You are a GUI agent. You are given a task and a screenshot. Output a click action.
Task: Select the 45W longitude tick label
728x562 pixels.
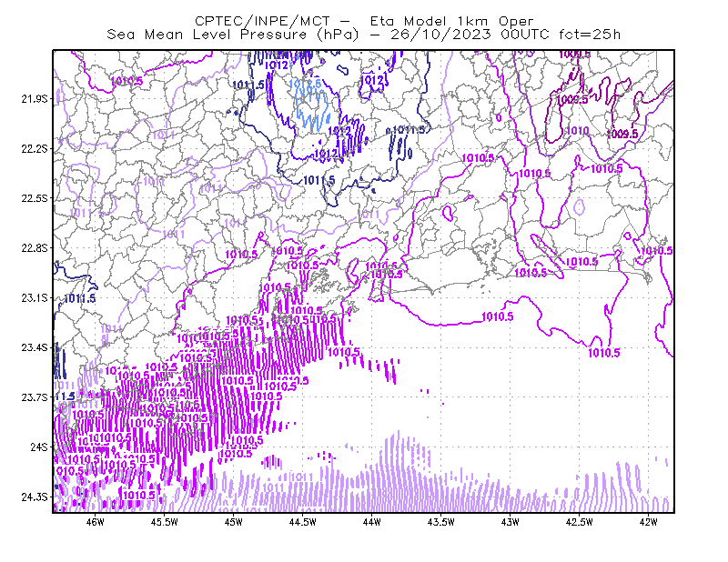tap(234, 522)
